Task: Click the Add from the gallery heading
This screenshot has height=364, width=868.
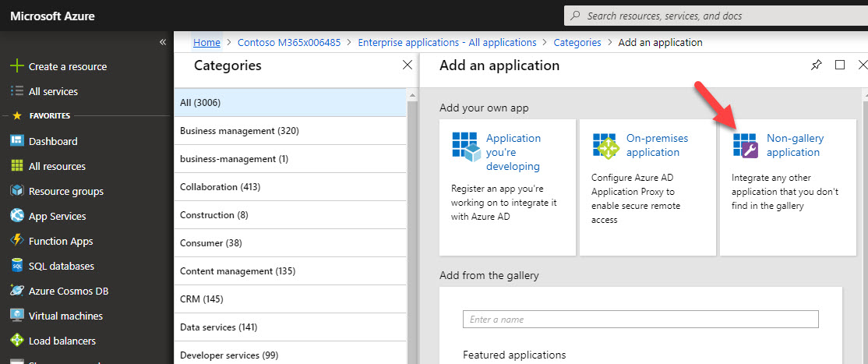Action: point(489,275)
